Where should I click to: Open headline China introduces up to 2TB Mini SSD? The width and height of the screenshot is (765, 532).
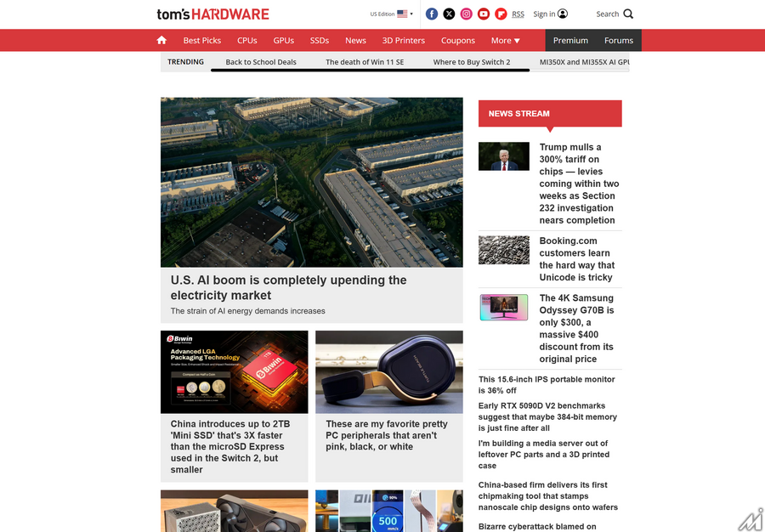pyautogui.click(x=230, y=447)
